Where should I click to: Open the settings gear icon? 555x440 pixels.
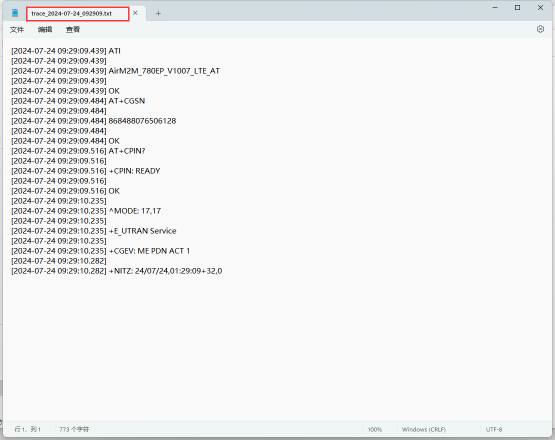click(x=540, y=29)
